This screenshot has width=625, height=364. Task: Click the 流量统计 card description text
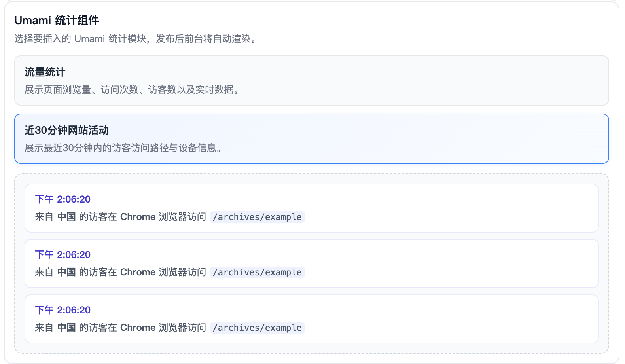[132, 90]
